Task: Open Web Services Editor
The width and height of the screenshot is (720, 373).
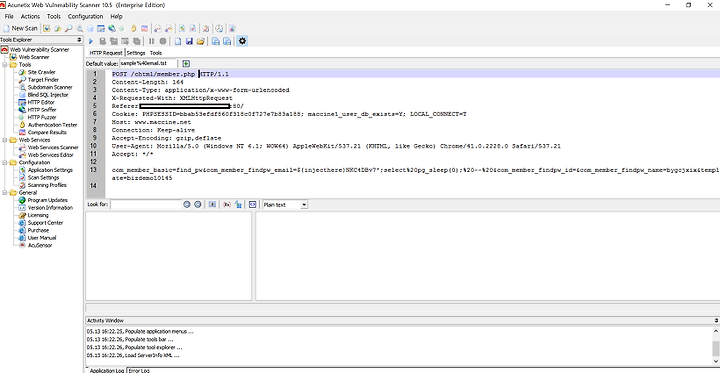Action: pos(51,155)
